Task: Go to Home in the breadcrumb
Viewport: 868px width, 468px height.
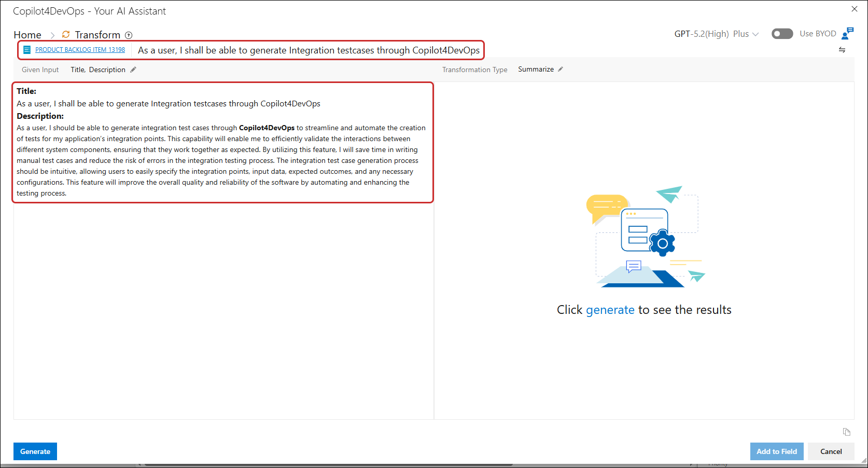Action: (x=27, y=35)
